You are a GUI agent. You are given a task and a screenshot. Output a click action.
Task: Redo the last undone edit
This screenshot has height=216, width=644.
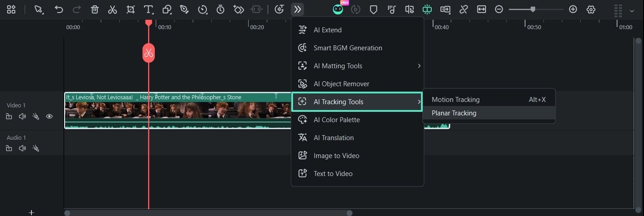tap(77, 9)
